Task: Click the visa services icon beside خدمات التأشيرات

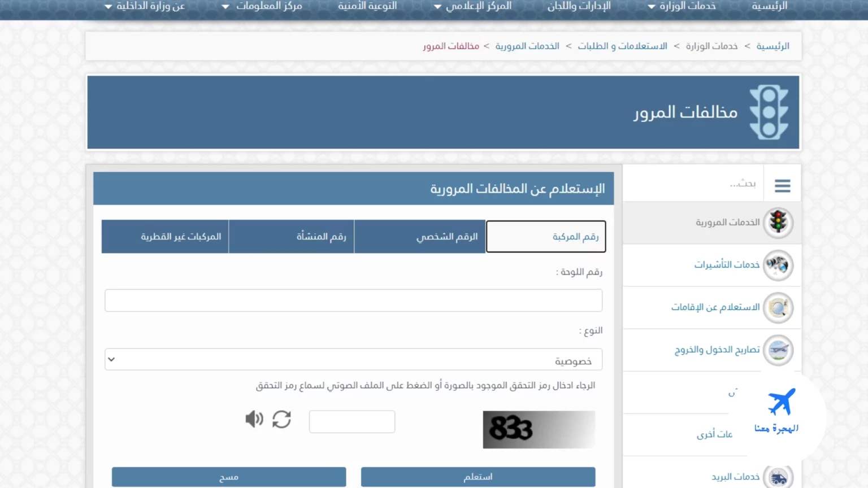Action: click(x=778, y=265)
